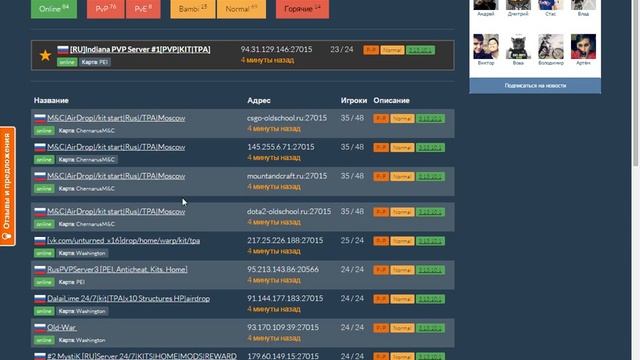Open Дмитрий's avatar in the VK widget
Viewport: 640px width, 360px height.
(518, 5)
